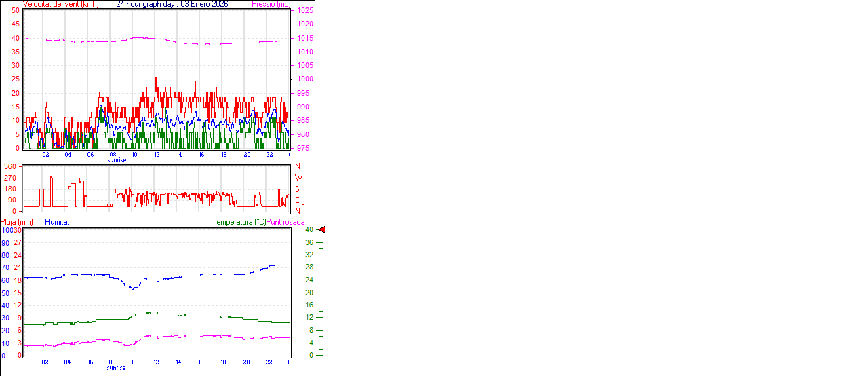The image size is (868, 376).
Task: Select the blue "Humitat" legend label
Action: (57, 222)
